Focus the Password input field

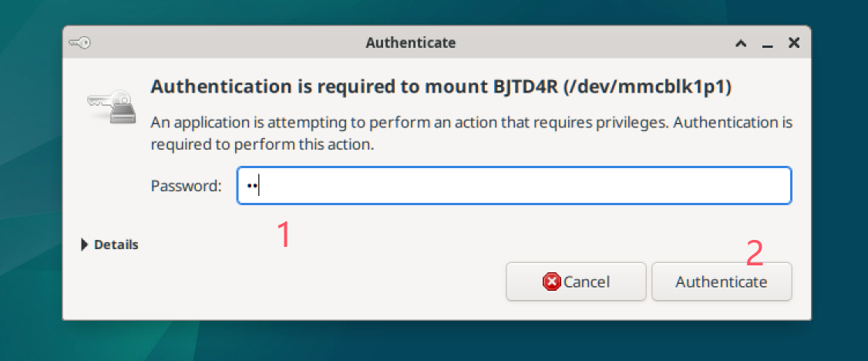(514, 185)
